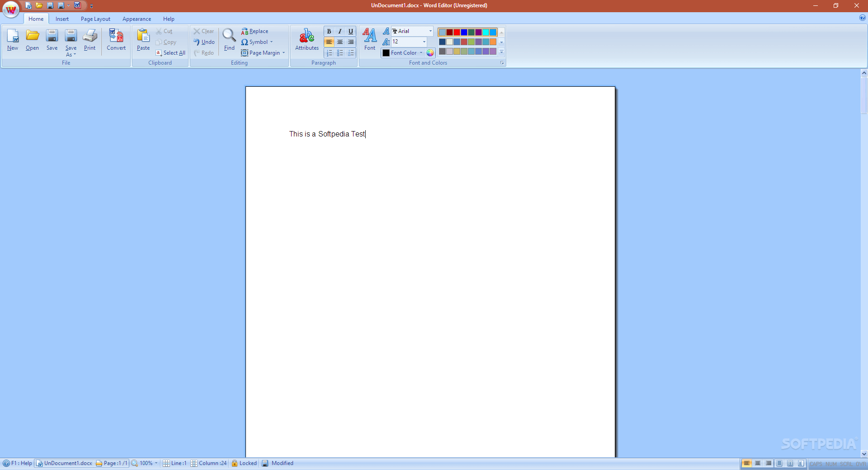Switch to the Insert tab
The height and width of the screenshot is (470, 868).
[62, 19]
